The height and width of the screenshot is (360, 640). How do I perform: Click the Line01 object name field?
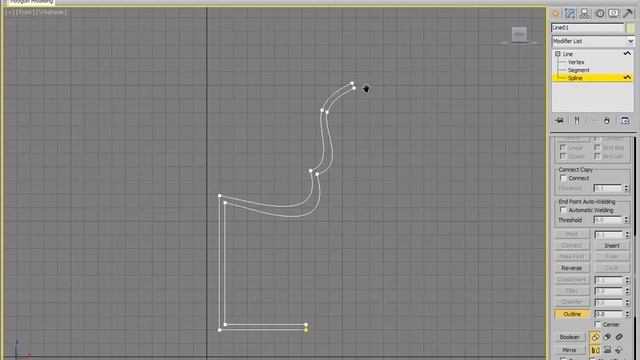coord(588,28)
